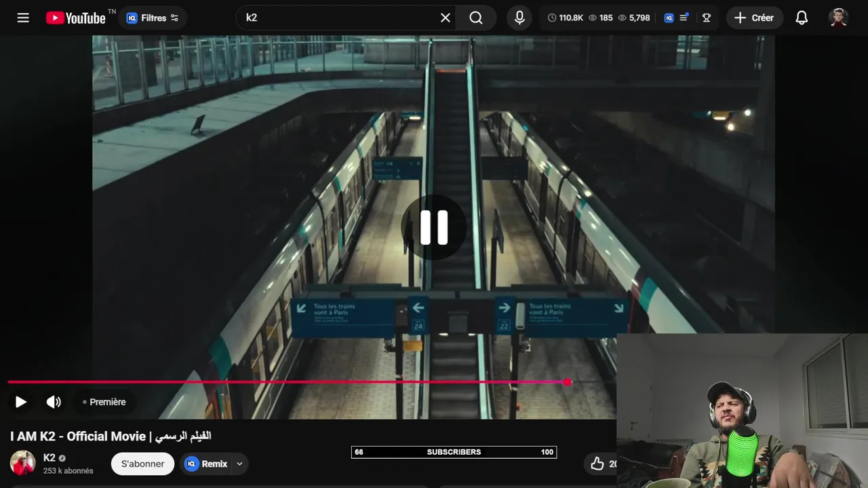Click the vidIQ Remix button
Viewport: 868px width, 488px height.
coord(206,464)
